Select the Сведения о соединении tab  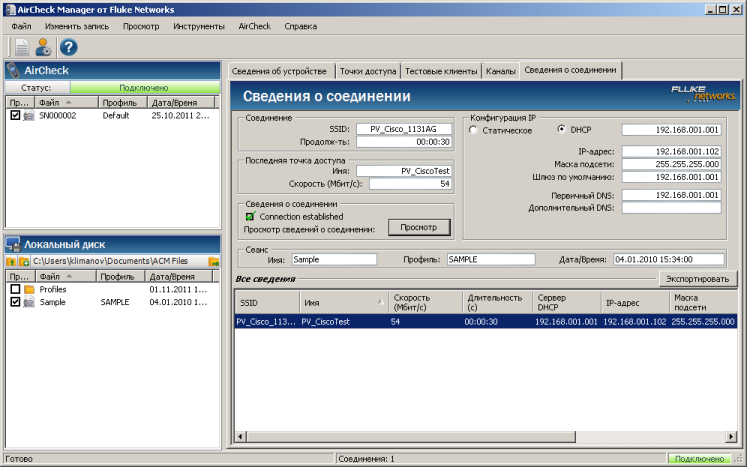point(570,70)
